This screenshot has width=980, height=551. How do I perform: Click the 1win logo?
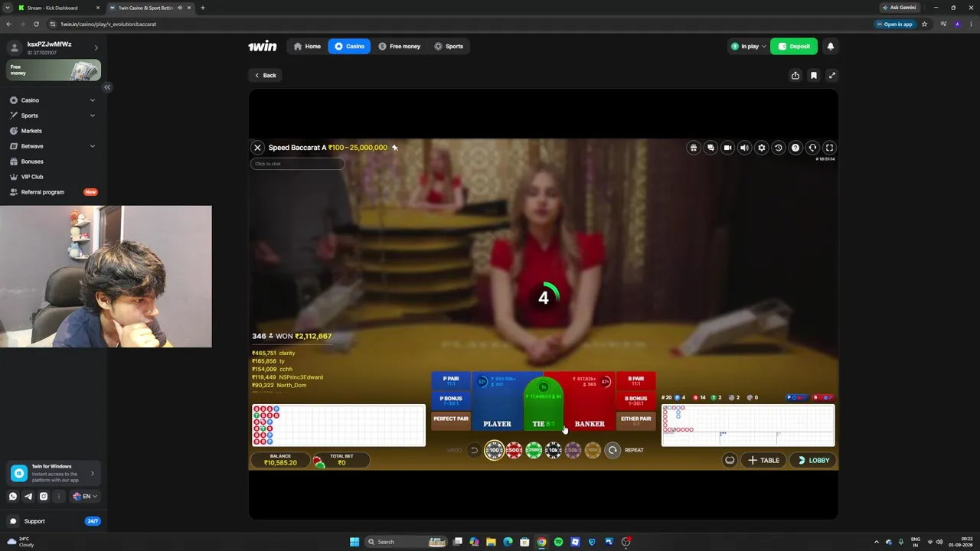pos(263,46)
